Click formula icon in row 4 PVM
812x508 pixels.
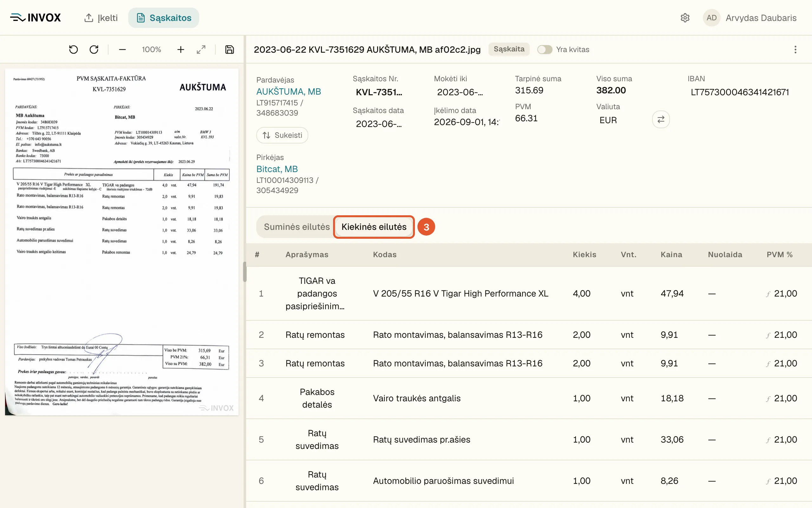768,399
